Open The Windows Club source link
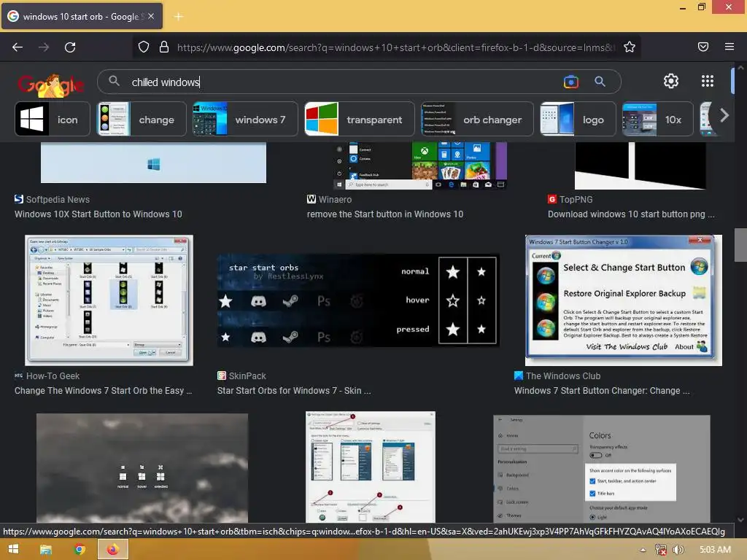 click(557, 376)
